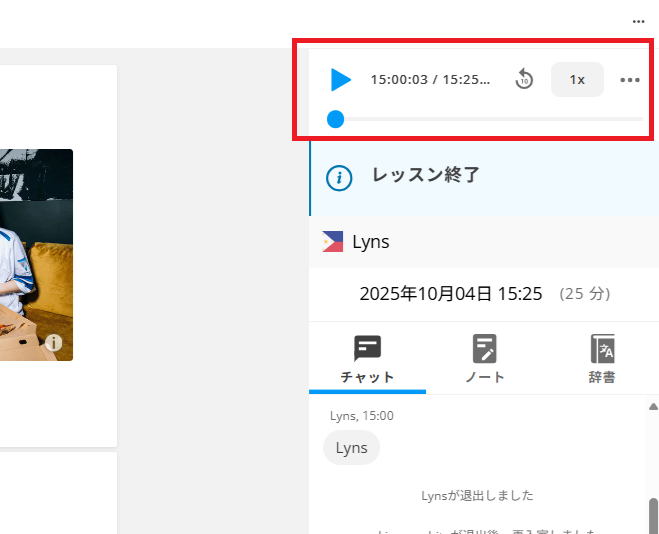
Task: Open the top-right window ellipsis menu
Action: pos(638,21)
